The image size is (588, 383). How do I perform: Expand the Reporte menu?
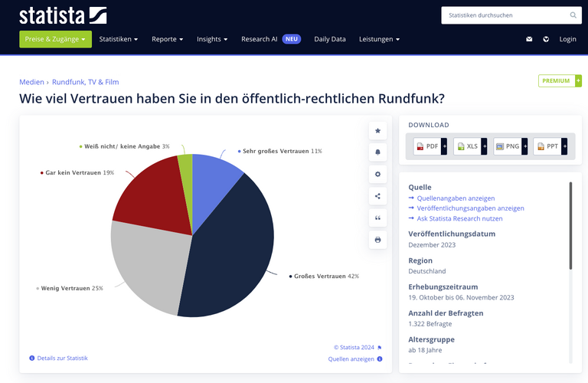click(x=167, y=39)
